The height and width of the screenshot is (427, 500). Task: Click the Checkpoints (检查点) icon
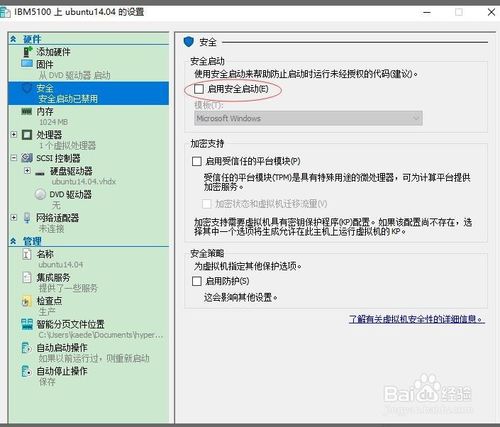tap(26, 301)
